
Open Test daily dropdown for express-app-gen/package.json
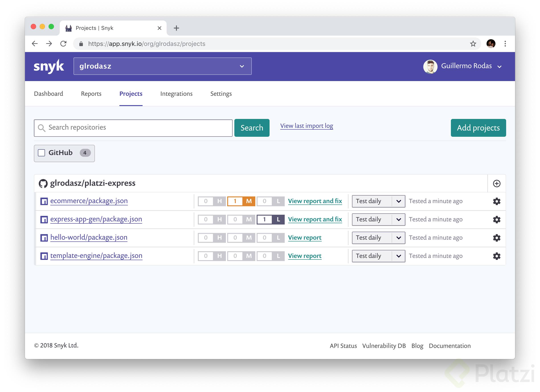tap(378, 219)
